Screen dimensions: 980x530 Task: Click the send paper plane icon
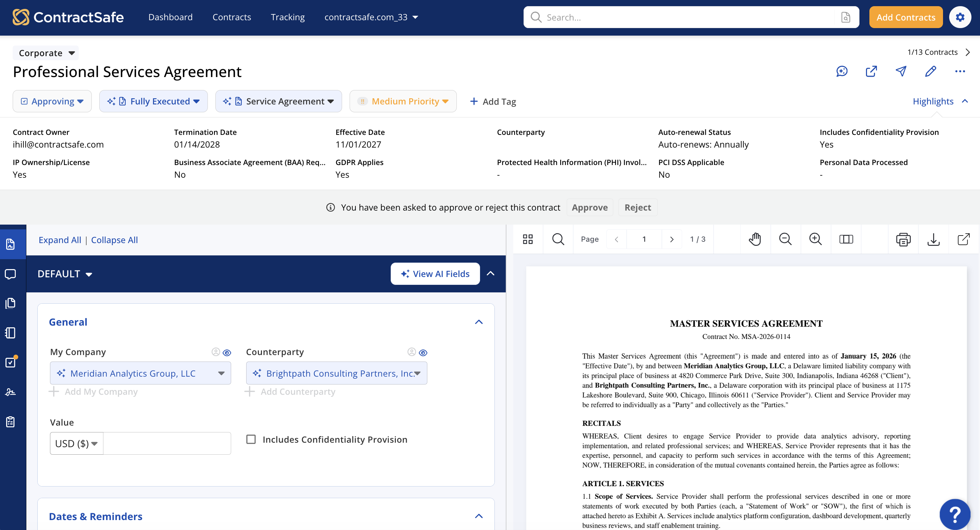[901, 71]
